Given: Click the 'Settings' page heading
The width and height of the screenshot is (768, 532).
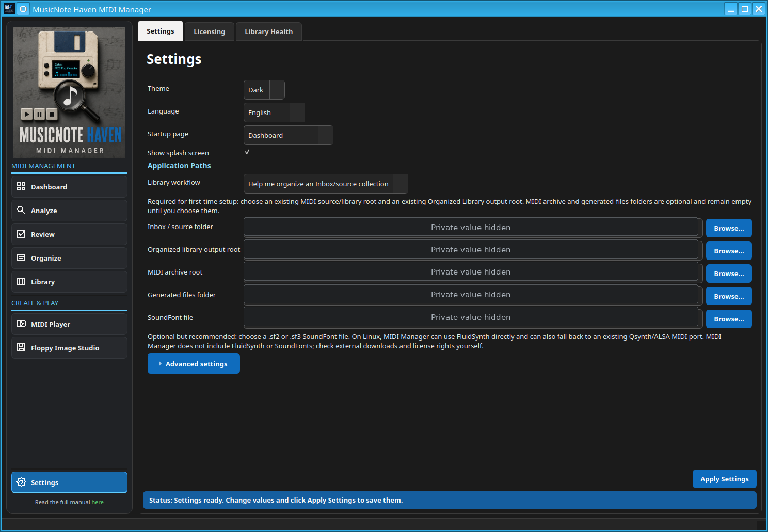Looking at the screenshot, I should [x=174, y=59].
